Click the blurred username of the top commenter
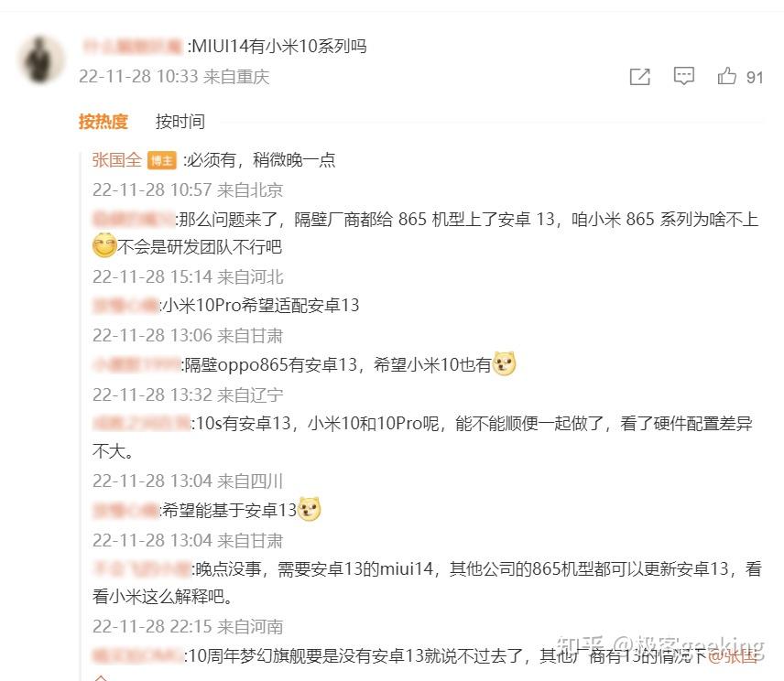This screenshot has height=681, width=784. click(133, 46)
